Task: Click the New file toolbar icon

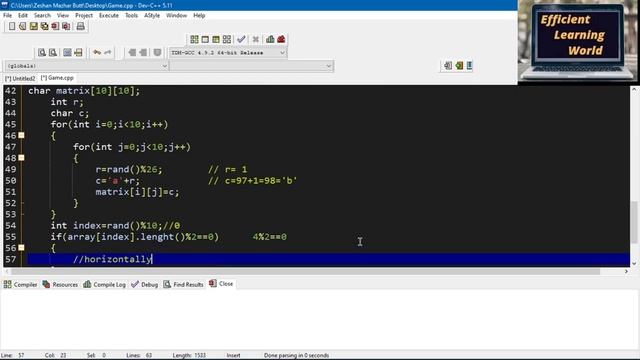Action: click(12, 27)
